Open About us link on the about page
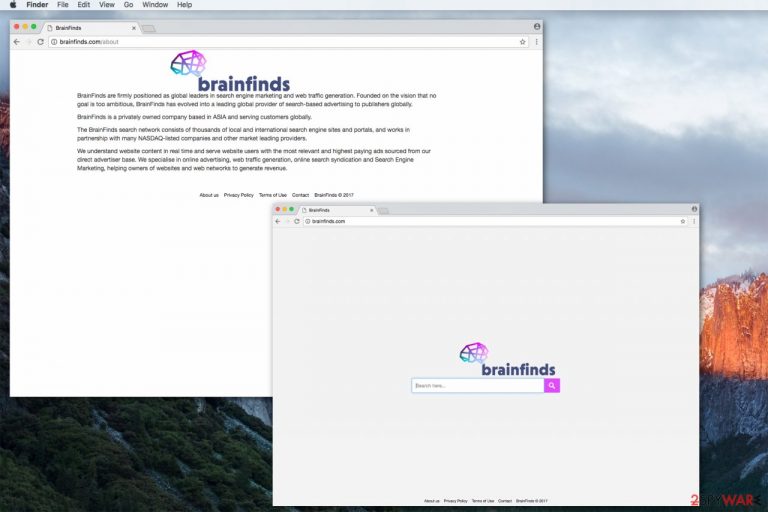 [209, 195]
